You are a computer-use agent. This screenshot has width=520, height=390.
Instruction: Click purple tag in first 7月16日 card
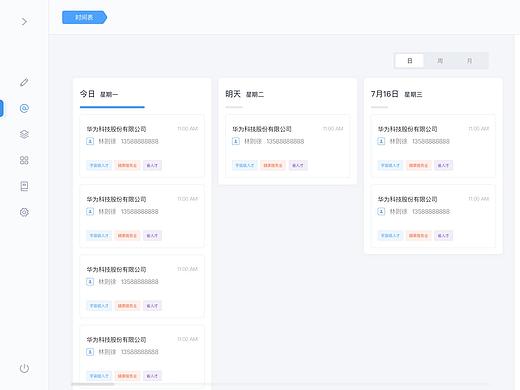click(x=443, y=165)
